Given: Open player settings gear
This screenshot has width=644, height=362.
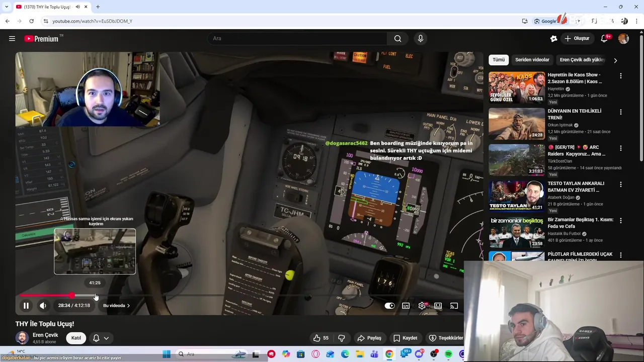Looking at the screenshot, I should tap(422, 306).
